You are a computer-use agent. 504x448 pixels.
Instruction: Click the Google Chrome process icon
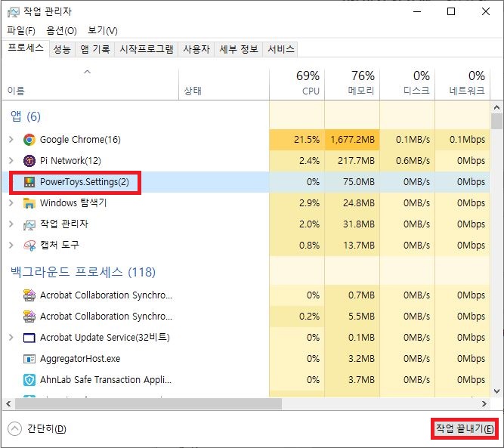29,140
